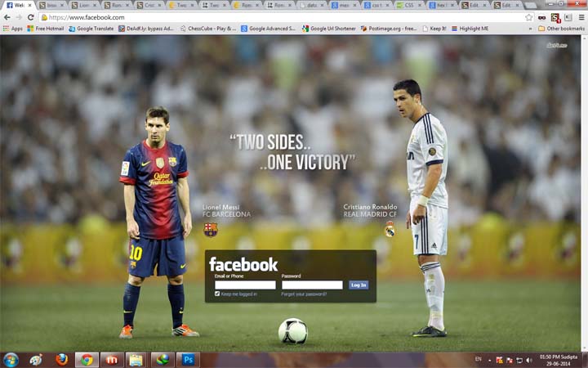
Task: Expand the hidden bookmarks overflow chevron
Action: pos(530,29)
